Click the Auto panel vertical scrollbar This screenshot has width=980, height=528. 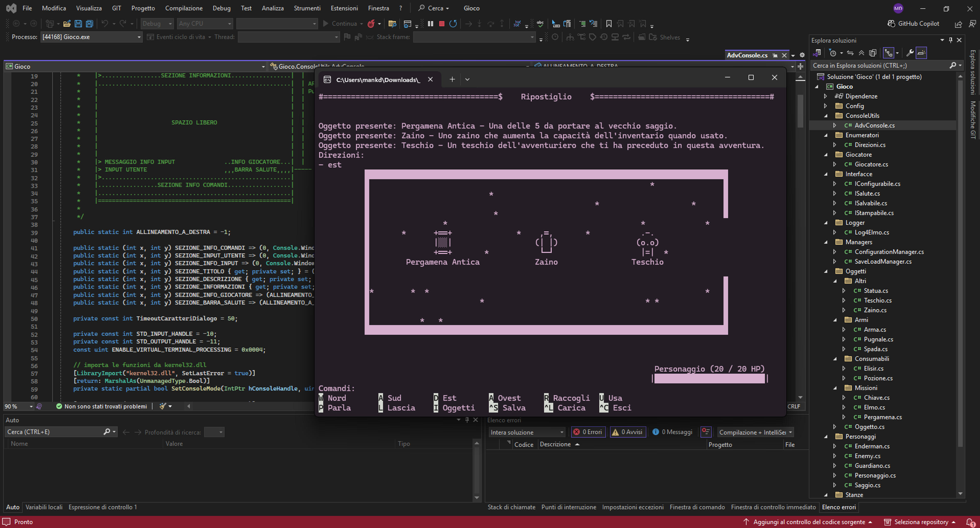point(476,471)
